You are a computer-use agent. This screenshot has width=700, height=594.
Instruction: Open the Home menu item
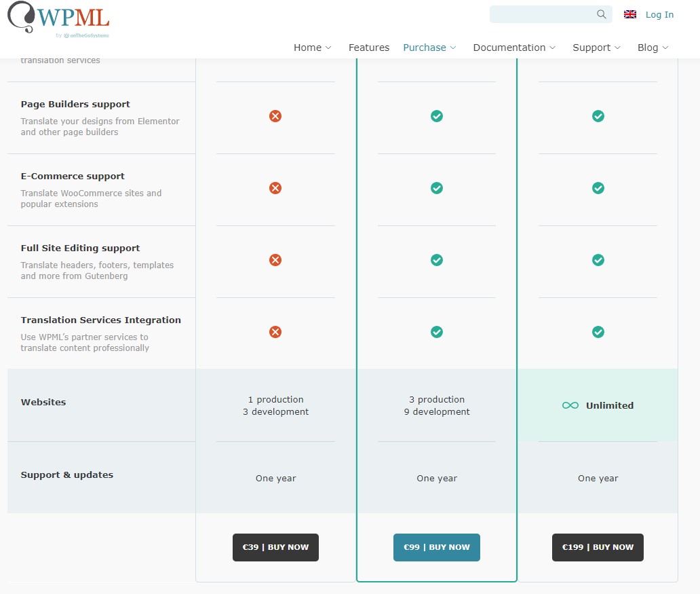click(307, 48)
